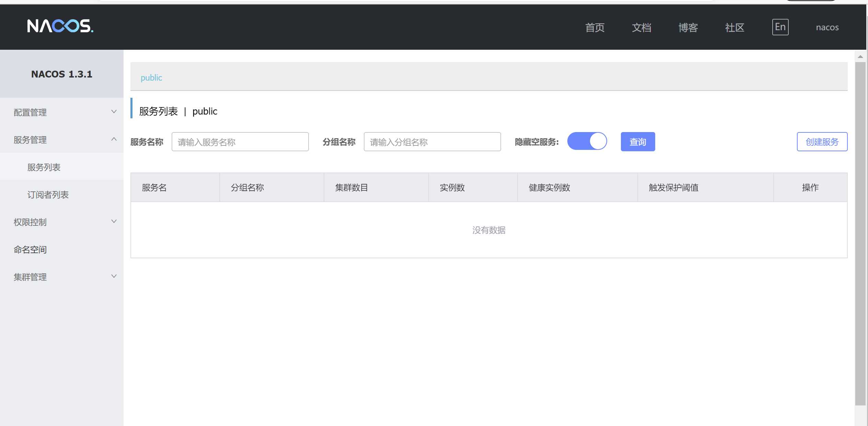868x426 pixels.
Task: Expand the 集群管理 menu chevron
Action: [x=114, y=276]
